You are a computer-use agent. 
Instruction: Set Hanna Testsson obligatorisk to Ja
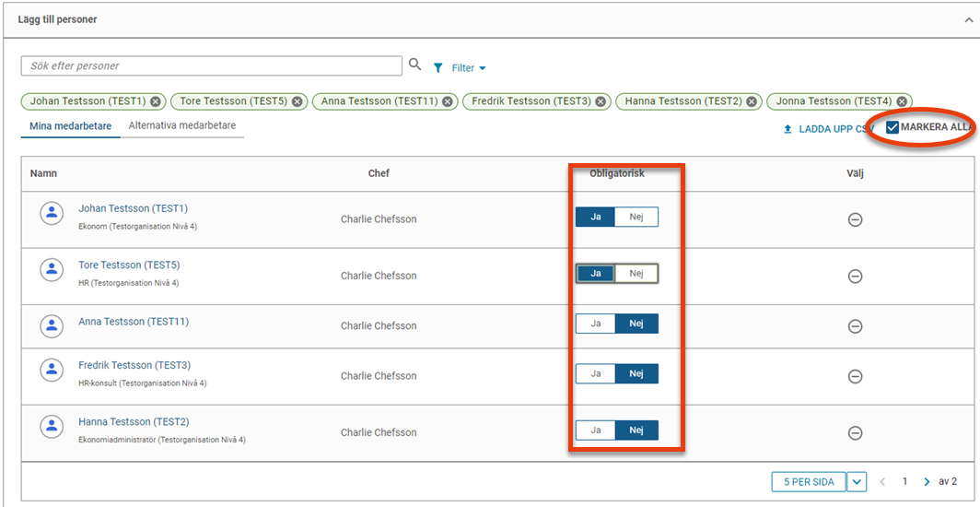(x=596, y=430)
